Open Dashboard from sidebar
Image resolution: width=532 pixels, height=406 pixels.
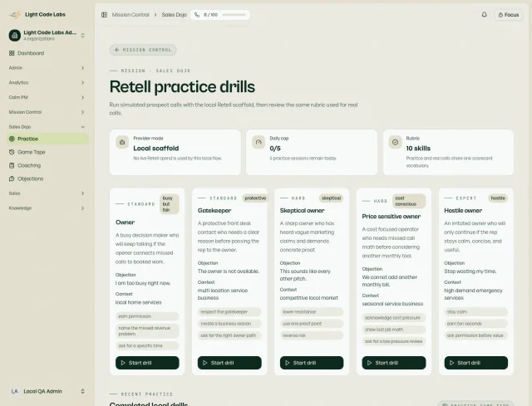click(47, 53)
